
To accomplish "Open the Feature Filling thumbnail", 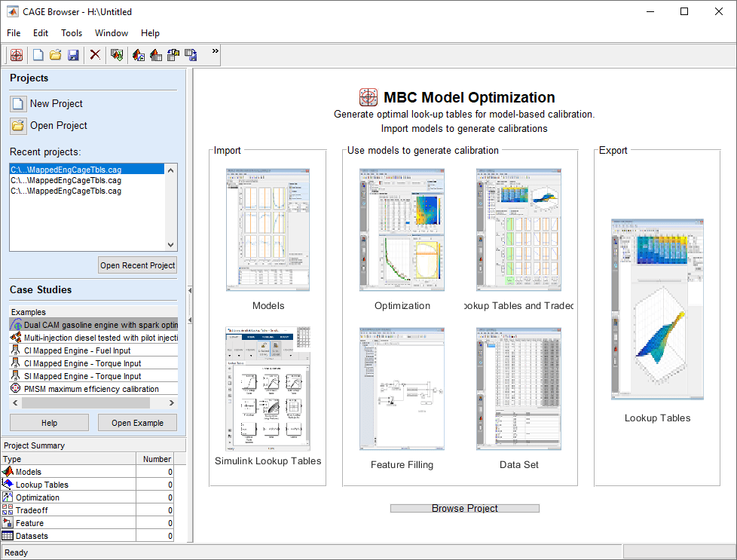I will (x=402, y=388).
